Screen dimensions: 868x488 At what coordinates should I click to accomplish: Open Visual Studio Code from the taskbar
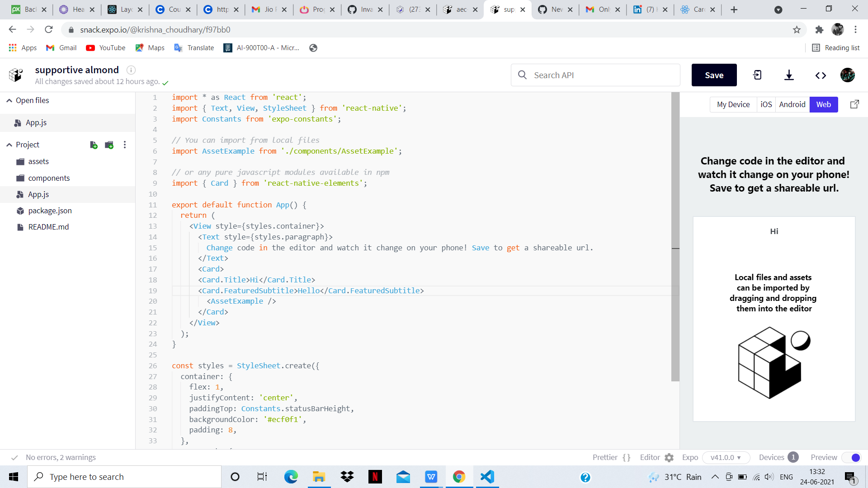[x=487, y=477]
